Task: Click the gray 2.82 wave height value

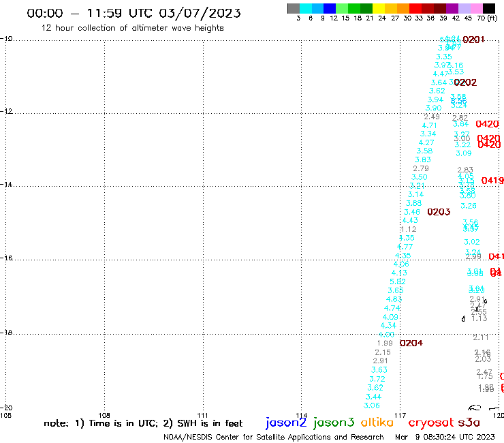Action: 460,118
